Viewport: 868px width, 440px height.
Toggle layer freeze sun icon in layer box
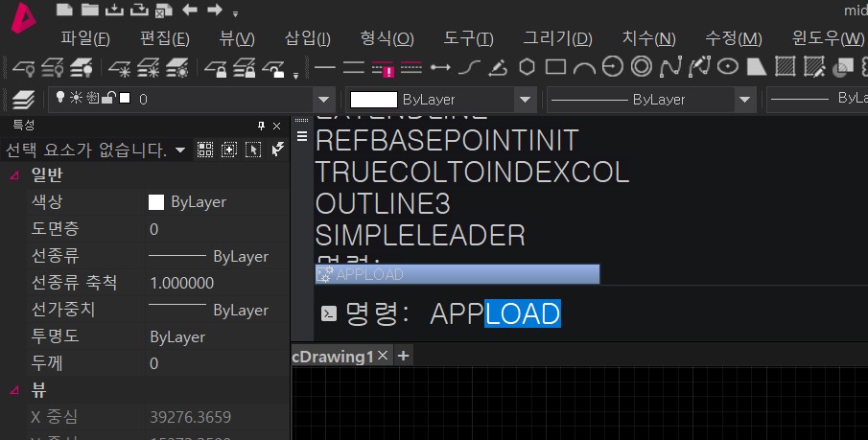click(x=76, y=98)
